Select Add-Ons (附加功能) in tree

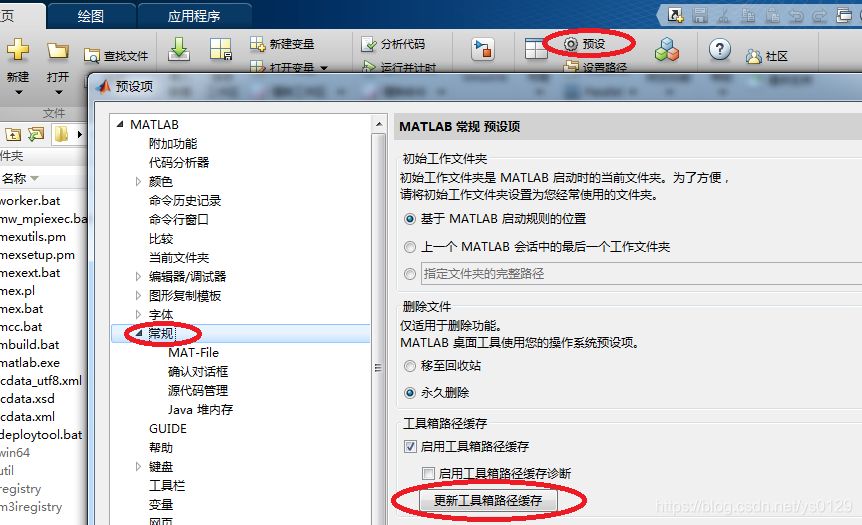point(173,144)
